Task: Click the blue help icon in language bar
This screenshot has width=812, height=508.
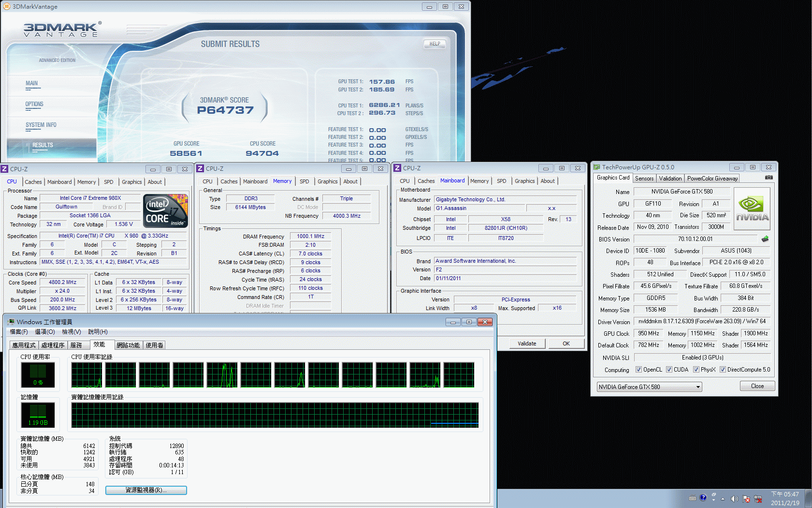Action: 703,497
